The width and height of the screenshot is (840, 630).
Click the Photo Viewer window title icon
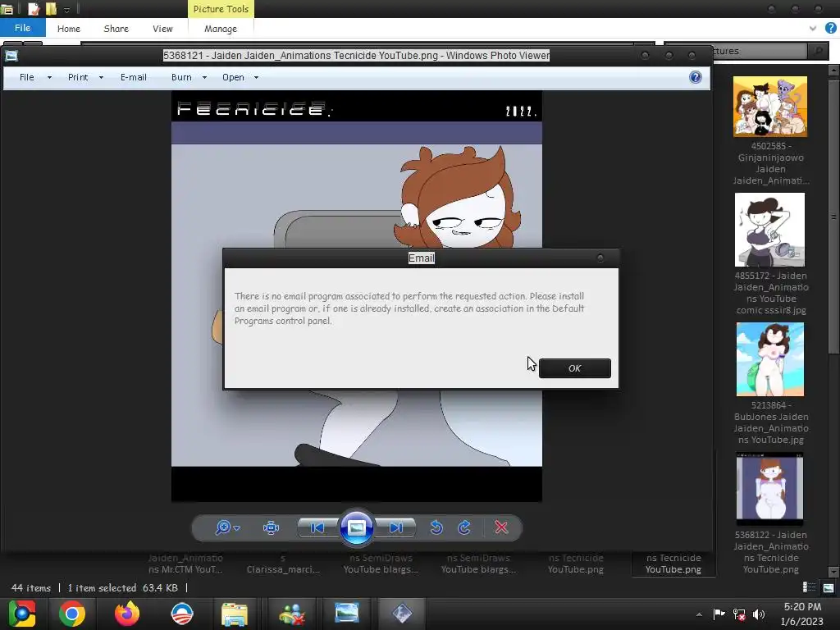click(x=11, y=56)
